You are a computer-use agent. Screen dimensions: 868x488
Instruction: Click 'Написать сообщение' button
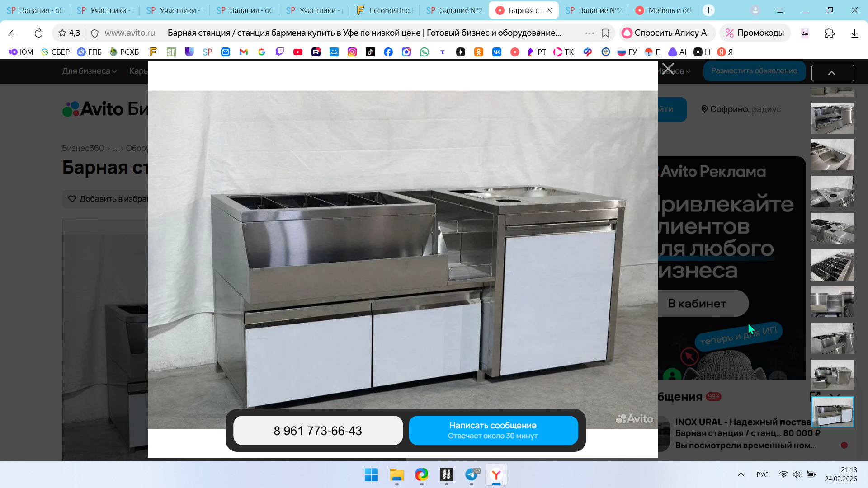(x=493, y=430)
